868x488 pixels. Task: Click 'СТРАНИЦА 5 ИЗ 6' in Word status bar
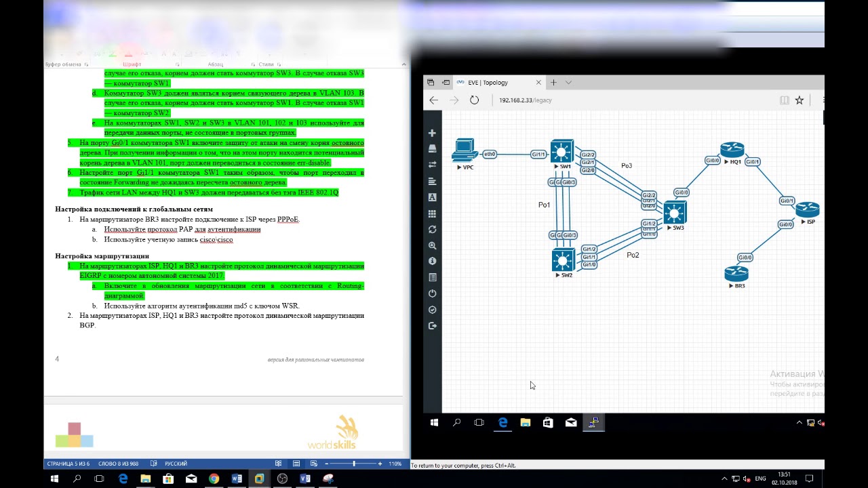point(68,464)
